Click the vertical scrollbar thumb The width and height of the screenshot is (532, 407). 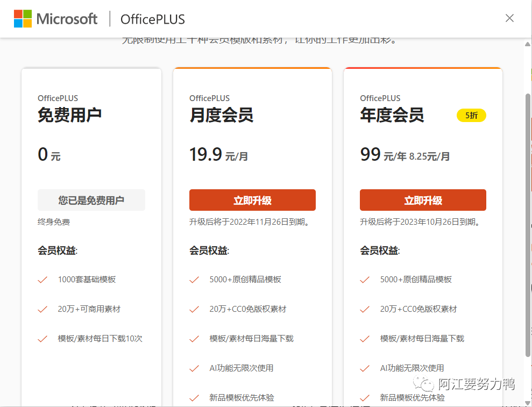(528, 226)
